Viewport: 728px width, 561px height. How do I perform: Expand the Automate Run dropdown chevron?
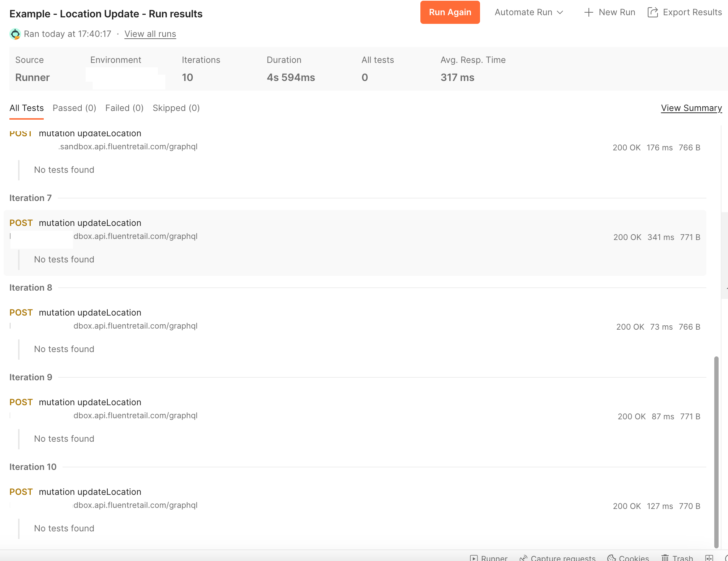click(560, 12)
